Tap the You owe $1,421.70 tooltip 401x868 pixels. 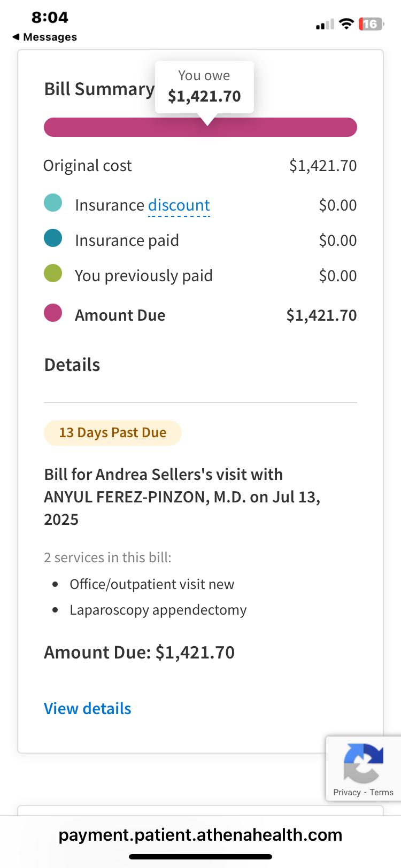[x=204, y=87]
